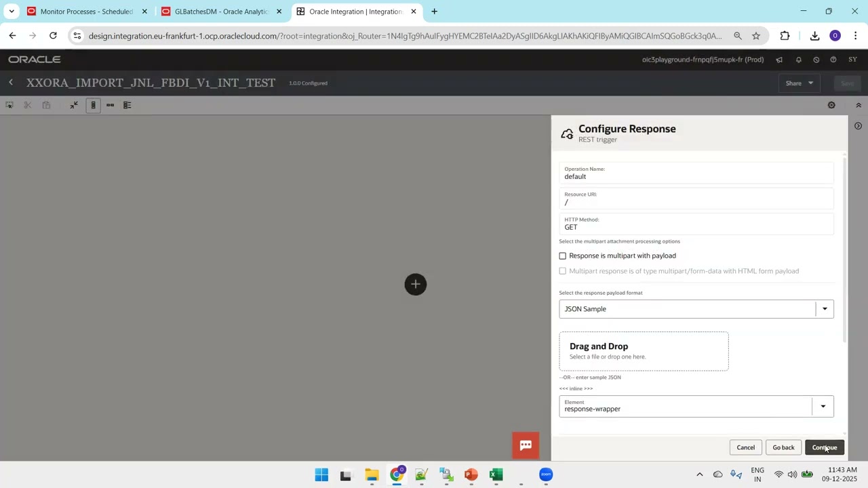Screen dimensions: 868x488
Task: Bookmark this page with the star icon
Action: 755,36
